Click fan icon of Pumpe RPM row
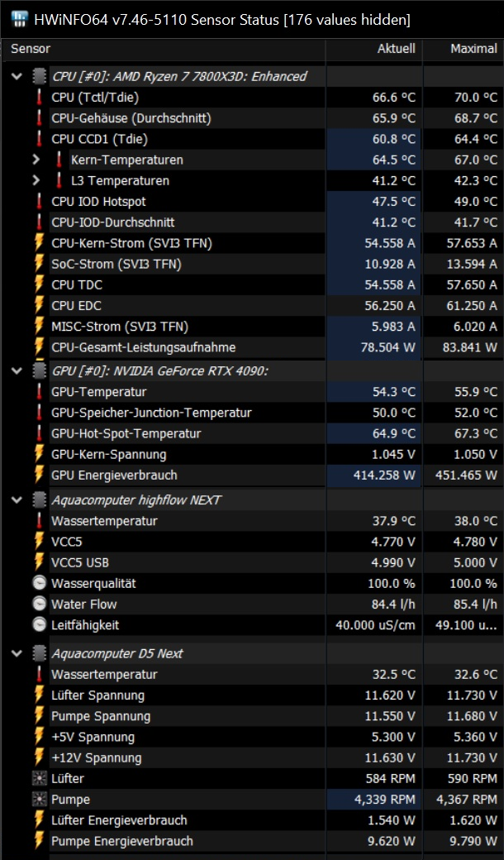This screenshot has width=504, height=860. [x=39, y=799]
